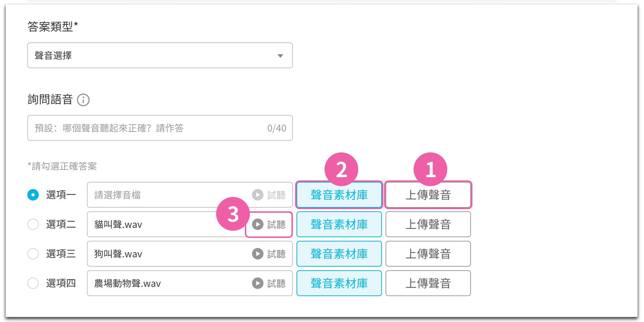644x322 pixels.
Task: Focus the 詢問語音 text input field
Action: tap(160, 128)
